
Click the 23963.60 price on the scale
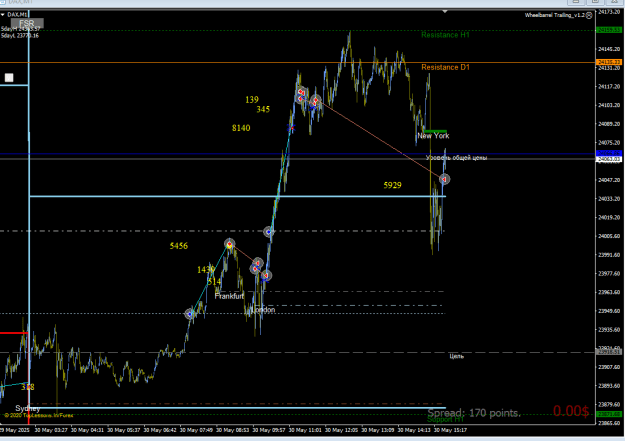point(609,292)
